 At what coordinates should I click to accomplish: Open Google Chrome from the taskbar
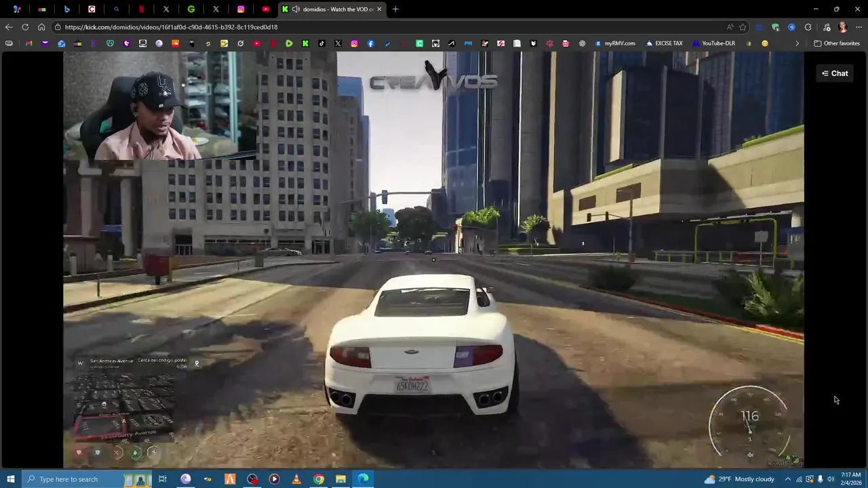(x=319, y=479)
